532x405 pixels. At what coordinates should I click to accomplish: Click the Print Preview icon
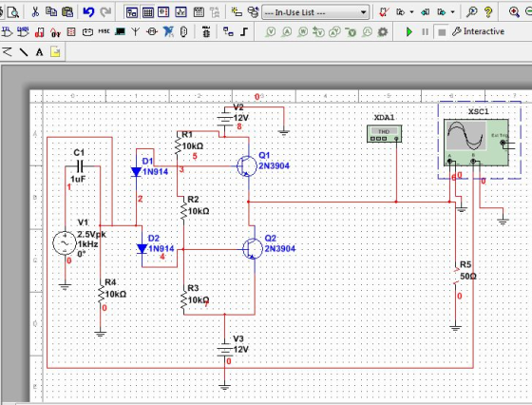[13, 12]
